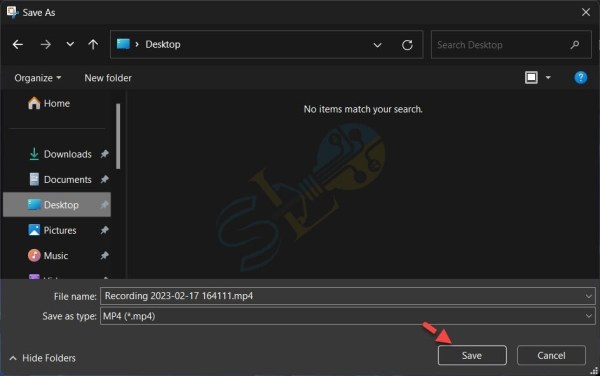Click the File name text field
This screenshot has width=600, height=376.
click(347, 296)
